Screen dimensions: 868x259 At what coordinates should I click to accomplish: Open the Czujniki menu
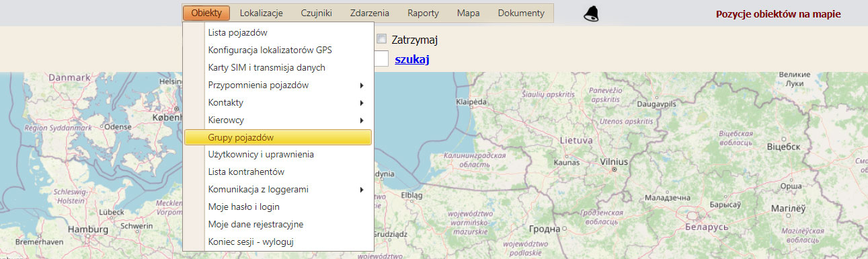316,13
